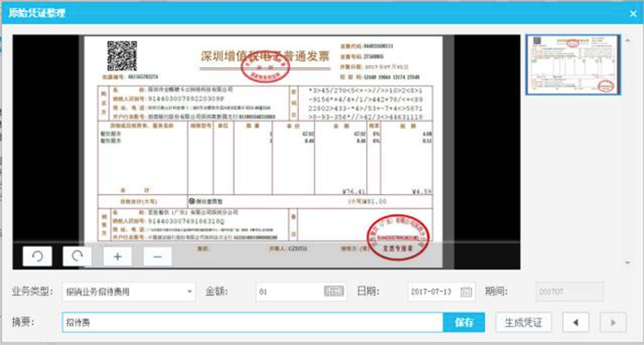
Task: Zoom in on invoice with plus button
Action: point(118,257)
